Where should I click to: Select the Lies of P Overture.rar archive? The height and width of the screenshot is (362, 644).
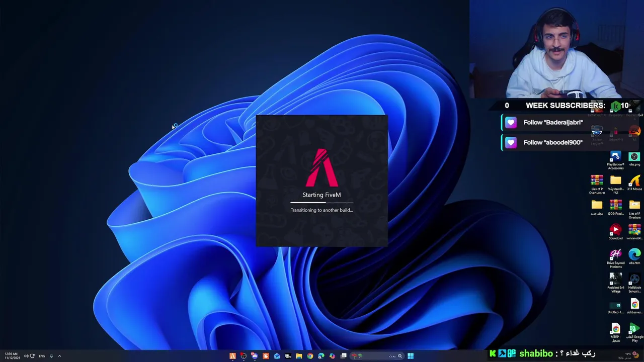click(597, 185)
